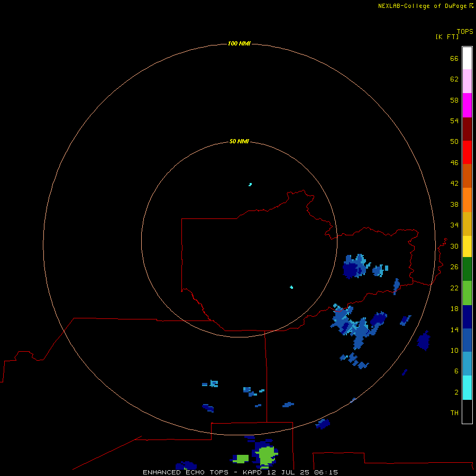Click the legend value 18
Viewport: 476px width, 476px height.
(x=454, y=309)
